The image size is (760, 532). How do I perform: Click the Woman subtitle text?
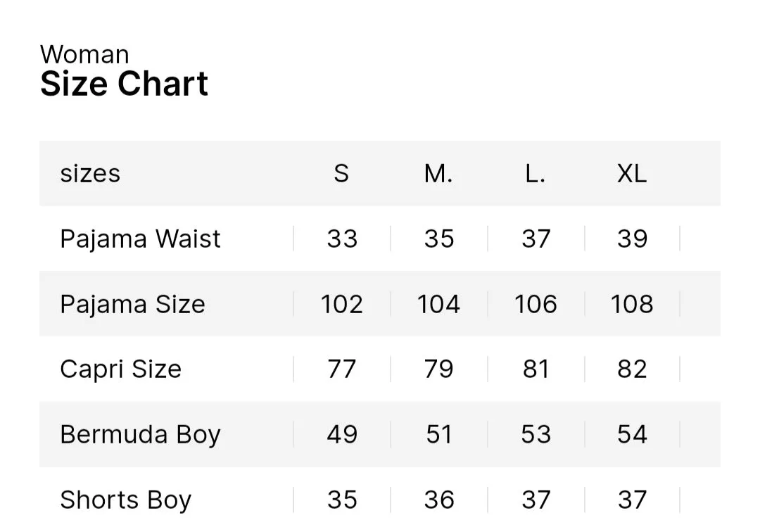tap(85, 54)
